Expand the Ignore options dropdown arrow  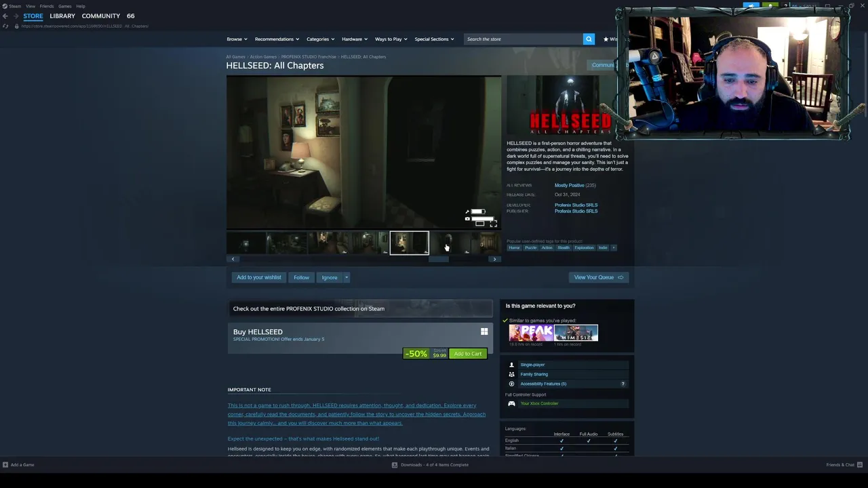tap(346, 277)
